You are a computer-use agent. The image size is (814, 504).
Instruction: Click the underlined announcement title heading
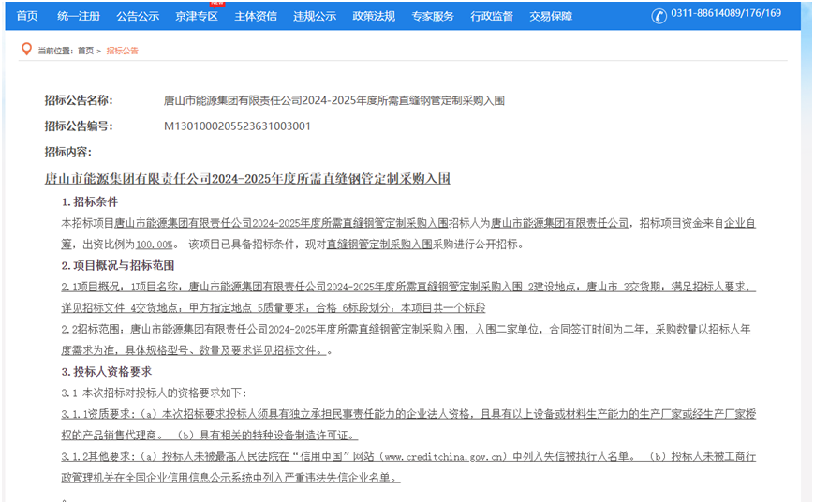coord(247,179)
